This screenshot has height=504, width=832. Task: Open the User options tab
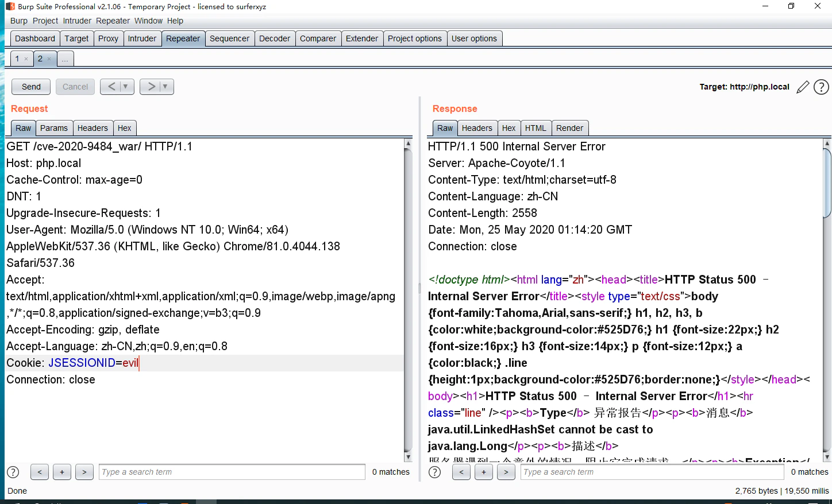(x=475, y=38)
